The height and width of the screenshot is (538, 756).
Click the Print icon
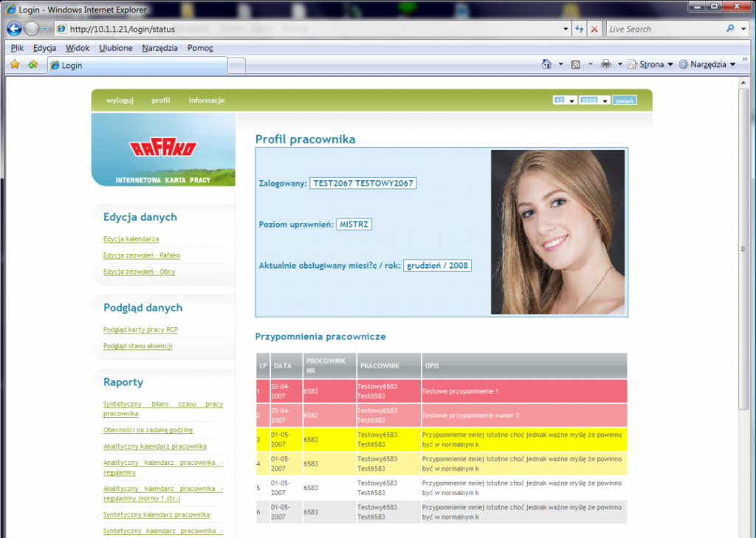point(605,64)
